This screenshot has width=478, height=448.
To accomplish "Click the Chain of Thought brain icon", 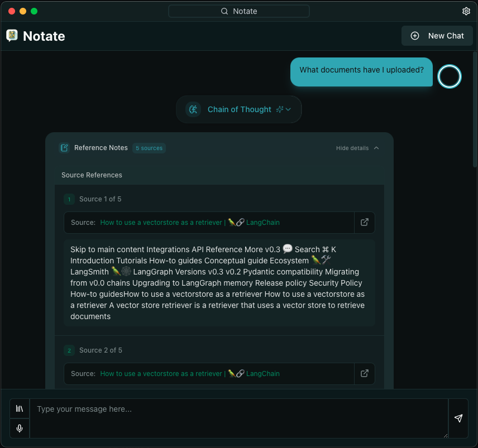I will pos(193,109).
